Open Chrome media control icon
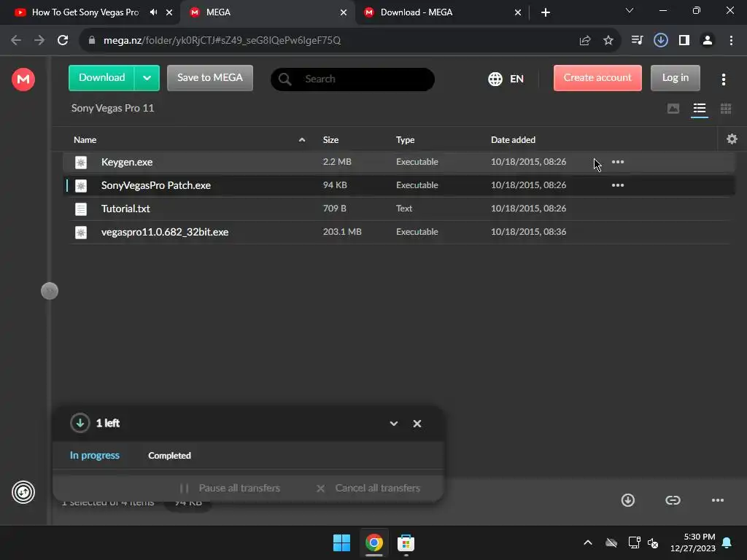 coord(637,41)
